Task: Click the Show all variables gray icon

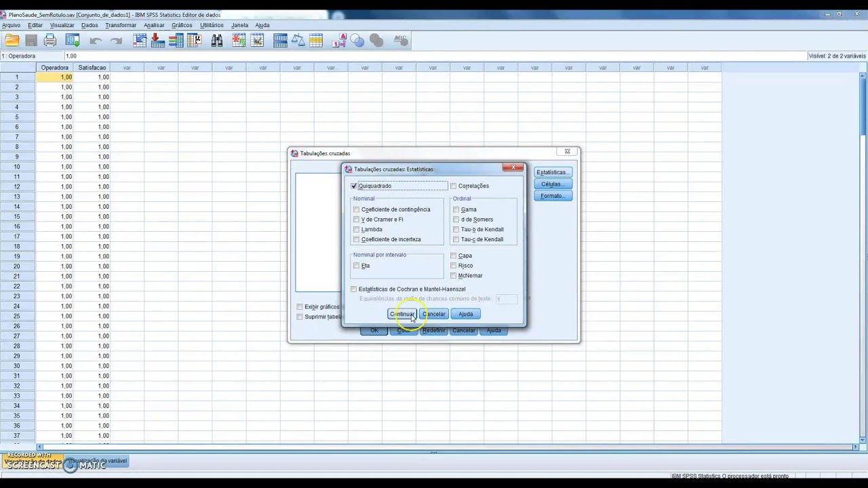Action: (376, 41)
